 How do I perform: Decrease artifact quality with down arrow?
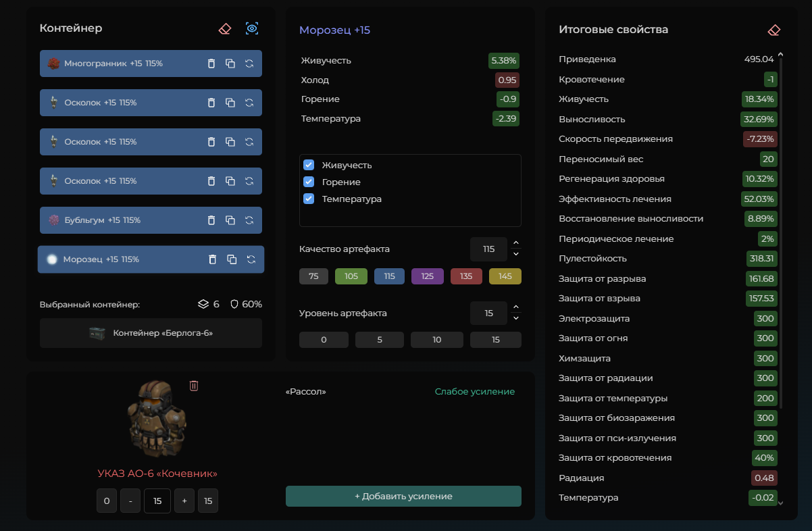[516, 255]
